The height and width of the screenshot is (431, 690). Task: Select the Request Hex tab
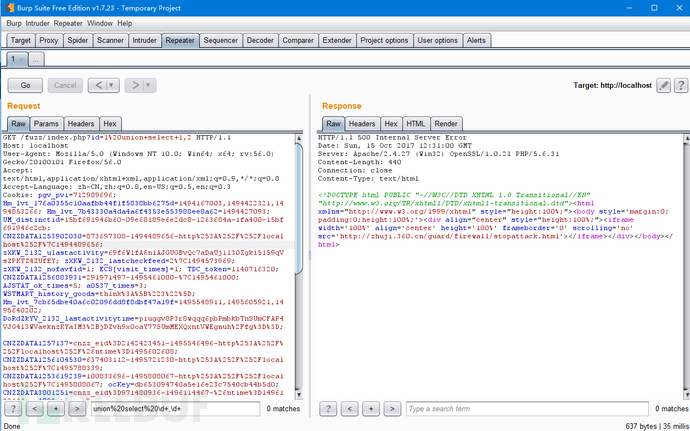[x=110, y=124]
